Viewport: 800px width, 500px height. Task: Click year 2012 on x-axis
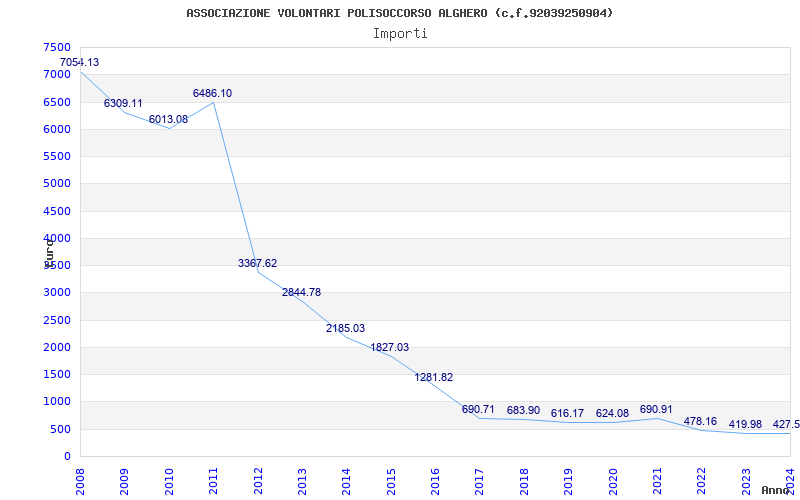click(x=258, y=481)
